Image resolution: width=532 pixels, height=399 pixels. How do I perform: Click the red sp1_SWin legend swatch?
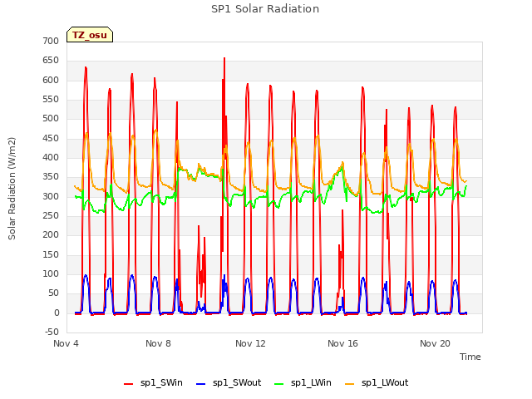pos(128,384)
